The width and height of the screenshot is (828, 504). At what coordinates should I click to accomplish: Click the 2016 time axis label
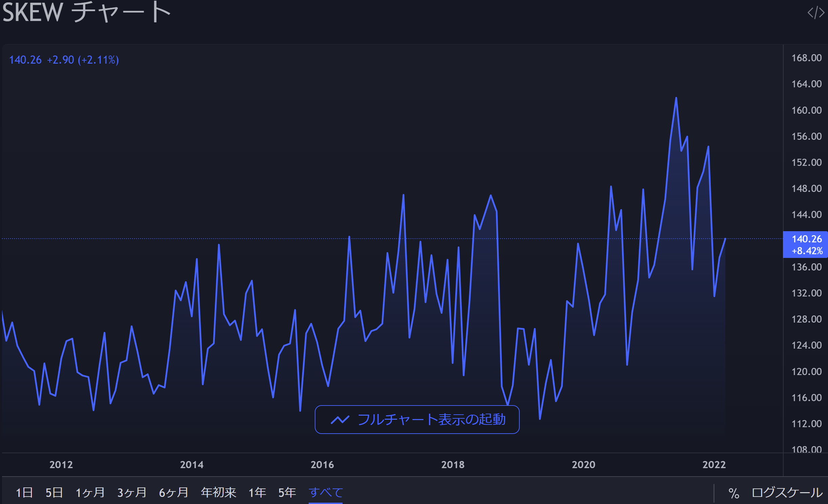(322, 465)
